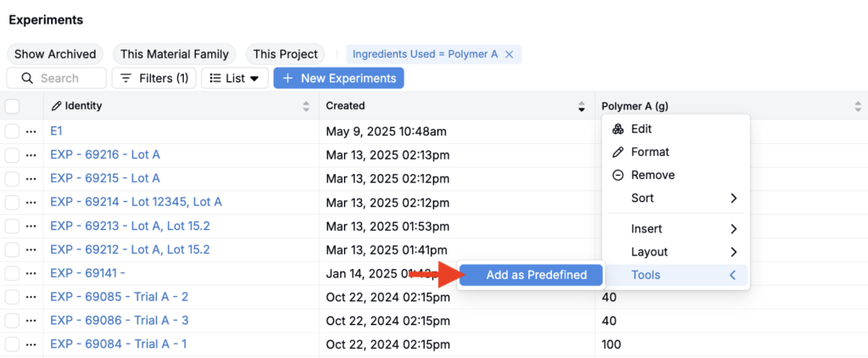The image size is (868, 358).
Task: Check the box for E1 row
Action: (12, 131)
